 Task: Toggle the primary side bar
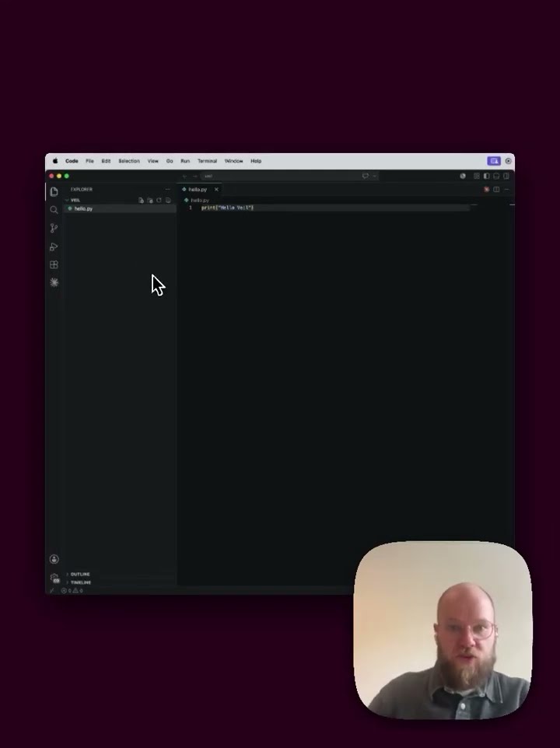click(x=487, y=176)
